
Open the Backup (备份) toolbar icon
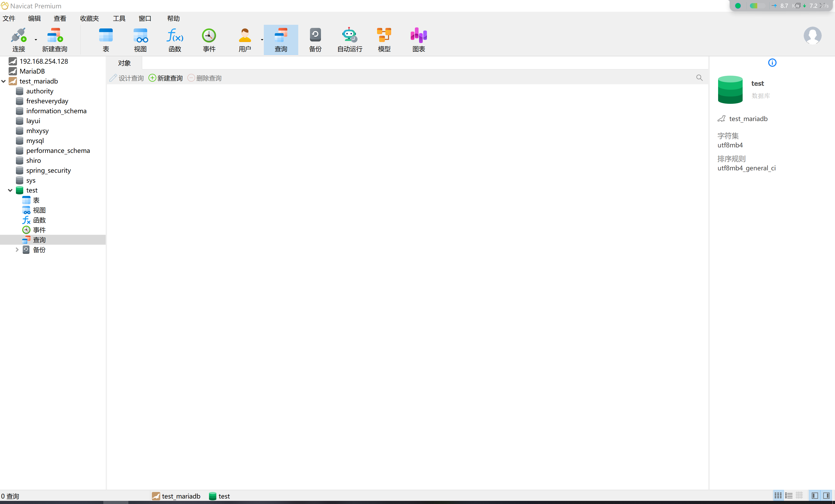[x=315, y=40]
